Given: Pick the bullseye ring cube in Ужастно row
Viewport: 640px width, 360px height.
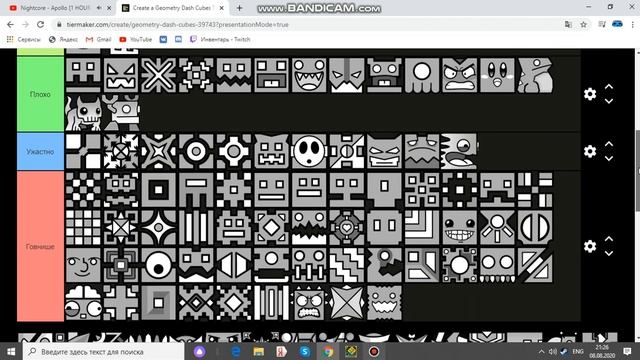Looking at the screenshot, I should [x=196, y=151].
